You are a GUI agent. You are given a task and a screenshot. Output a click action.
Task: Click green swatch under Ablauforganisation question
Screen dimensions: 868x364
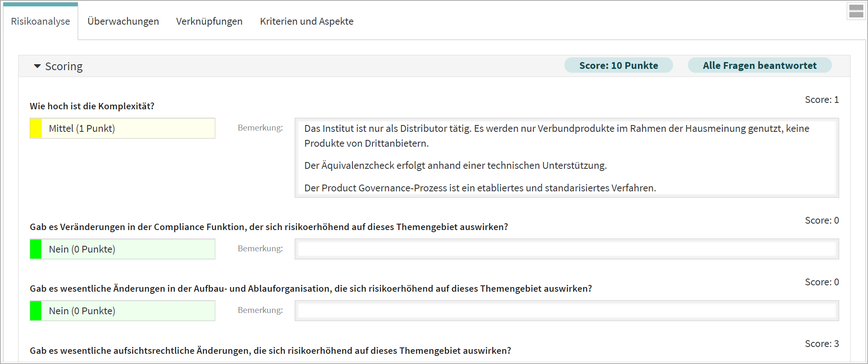[x=36, y=311]
